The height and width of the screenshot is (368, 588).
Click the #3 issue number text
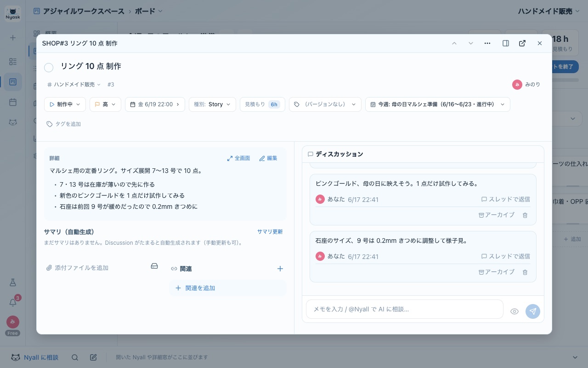click(111, 85)
